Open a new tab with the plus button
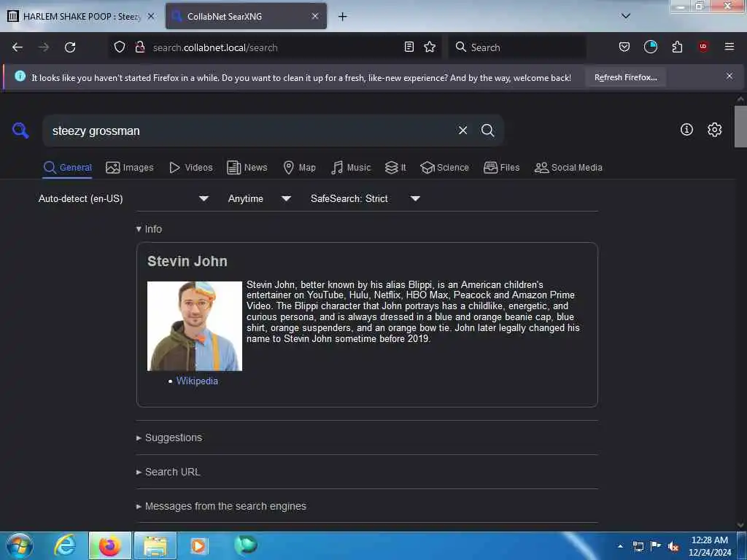The width and height of the screenshot is (747, 560). point(343,17)
